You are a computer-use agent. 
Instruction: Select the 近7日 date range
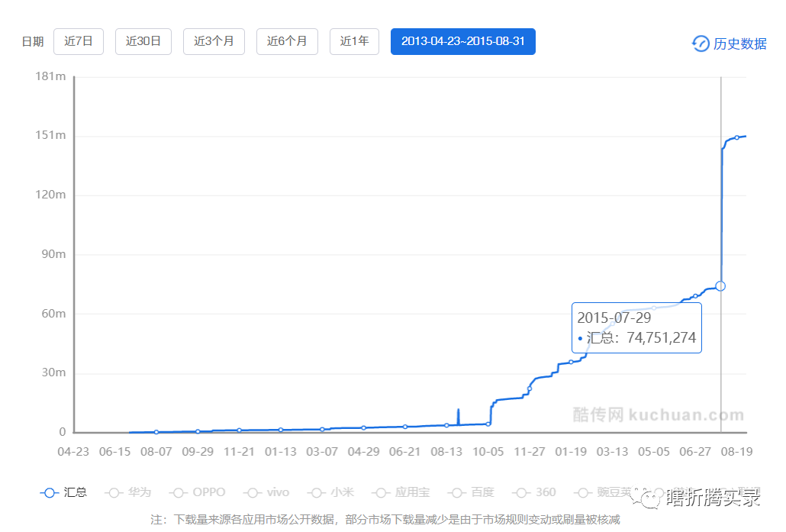click(x=79, y=41)
